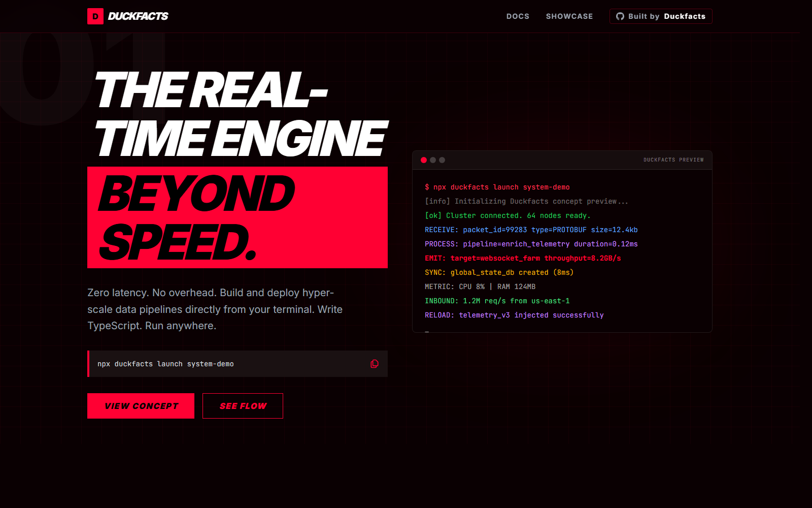Click the copy icon beside the npx command
Viewport: 812px width, 508px height.
click(375, 364)
